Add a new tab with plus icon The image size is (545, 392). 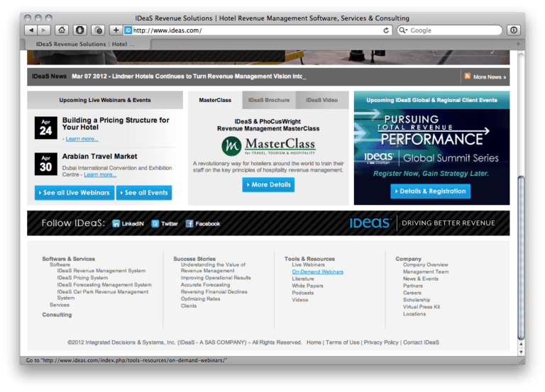(518, 44)
